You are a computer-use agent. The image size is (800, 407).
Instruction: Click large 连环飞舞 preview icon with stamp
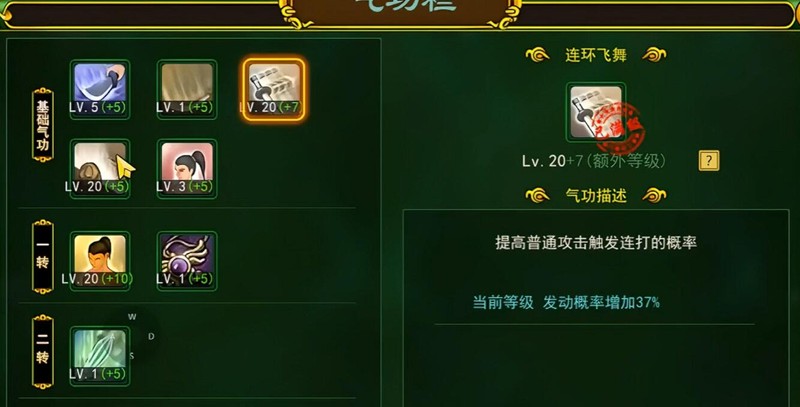(x=596, y=112)
